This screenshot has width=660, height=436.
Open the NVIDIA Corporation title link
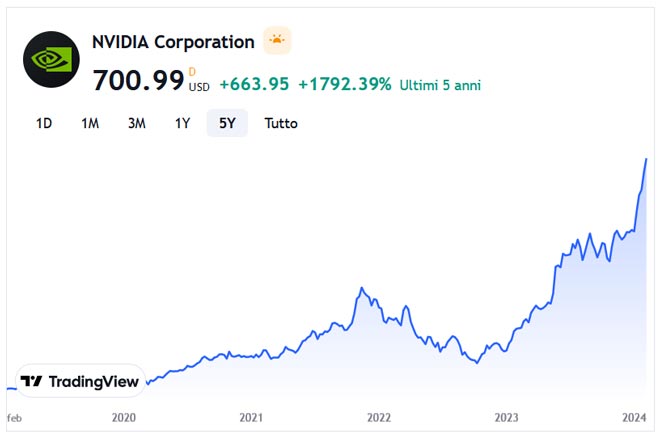coord(173,42)
